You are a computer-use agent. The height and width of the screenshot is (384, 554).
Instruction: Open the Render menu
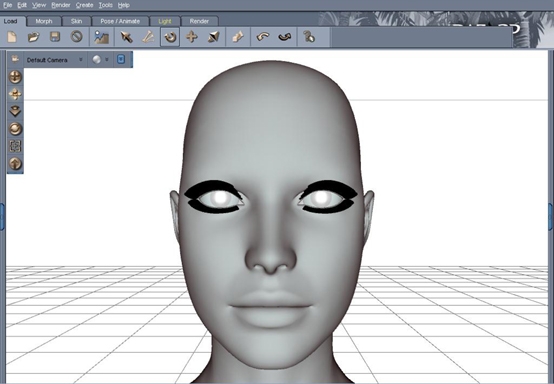coord(60,5)
